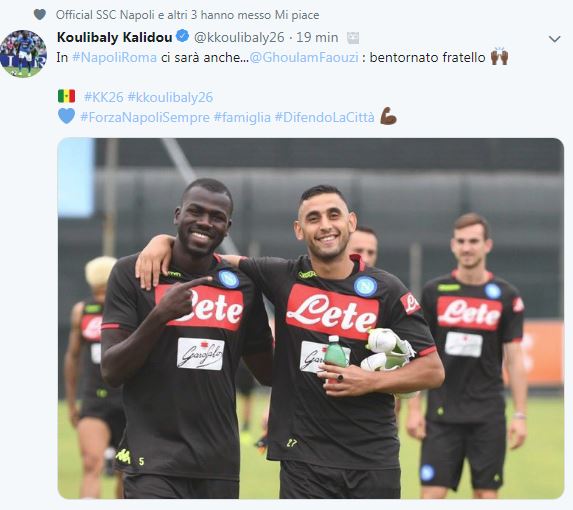The height and width of the screenshot is (510, 573).
Task: Click the blue verified badge icon
Action: tap(182, 36)
